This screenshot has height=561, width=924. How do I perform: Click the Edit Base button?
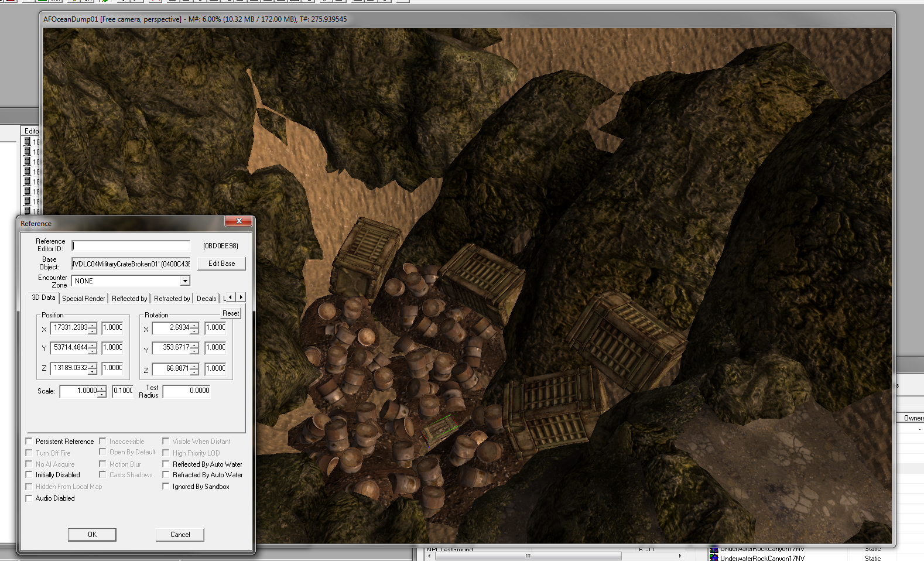221,264
